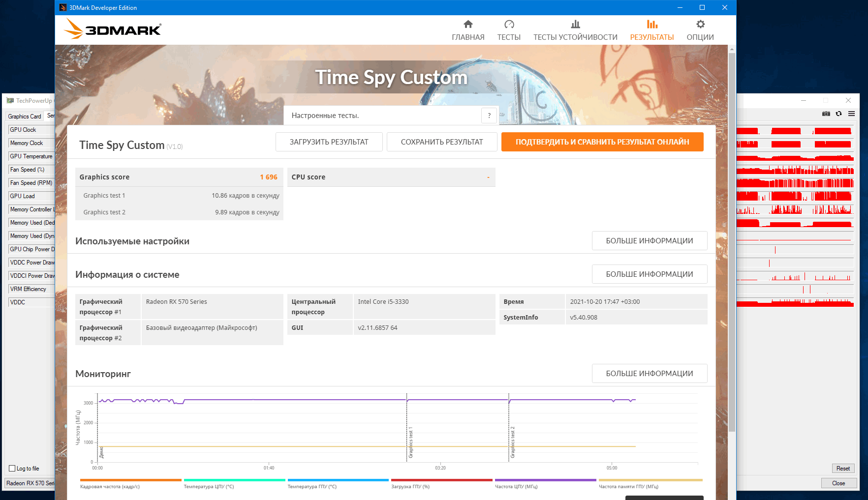Click the GPU Load red graph in GPU-Z
The image size is (868, 500).
pyautogui.click(x=795, y=196)
